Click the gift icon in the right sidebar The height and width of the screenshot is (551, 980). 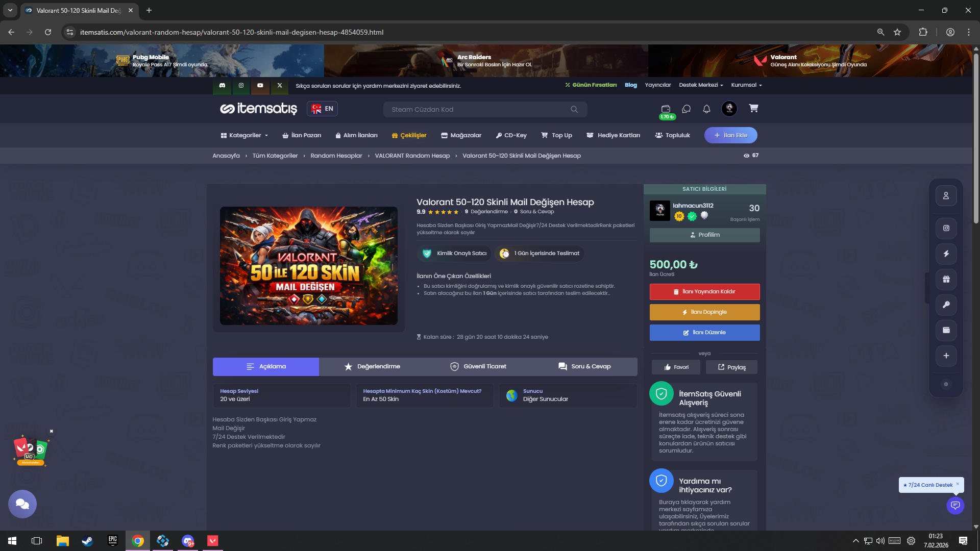pos(946,279)
